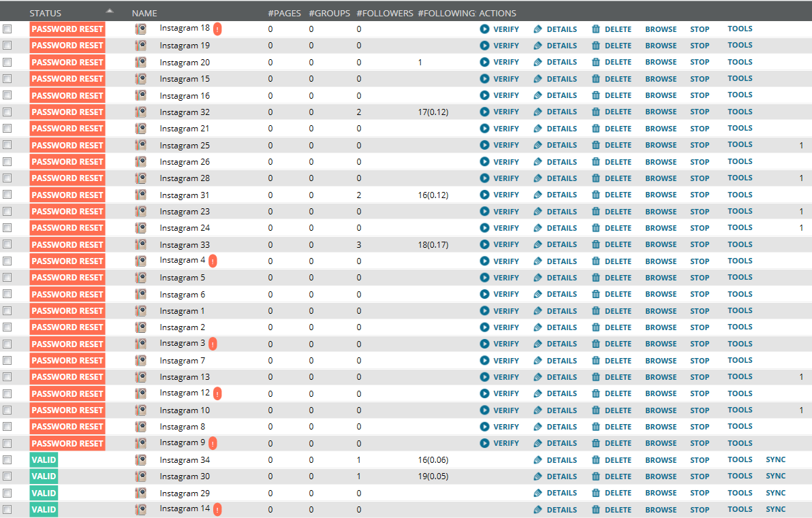Sort by the #FOLLOWING column header

pos(446,14)
